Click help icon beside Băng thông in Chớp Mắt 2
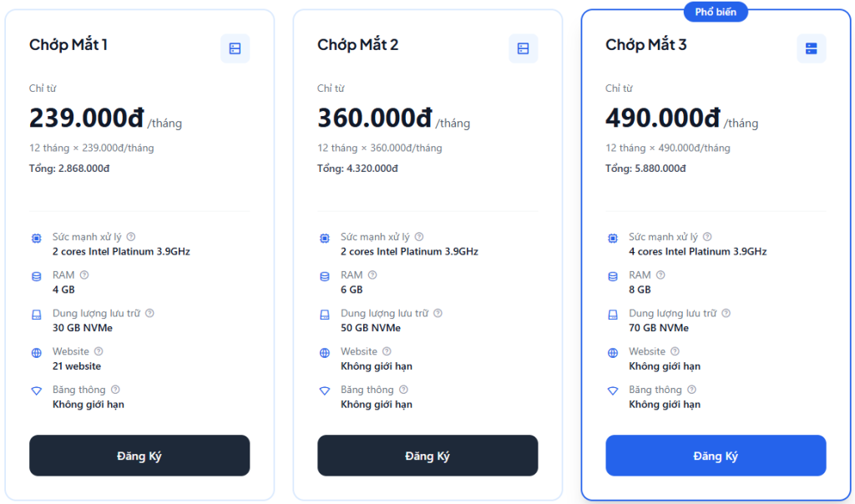 coord(403,390)
